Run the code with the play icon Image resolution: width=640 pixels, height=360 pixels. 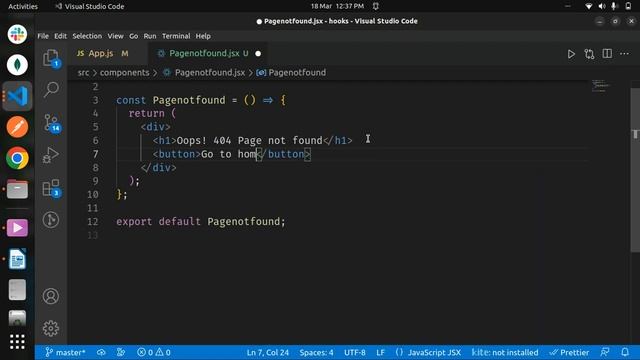[x=571, y=54]
